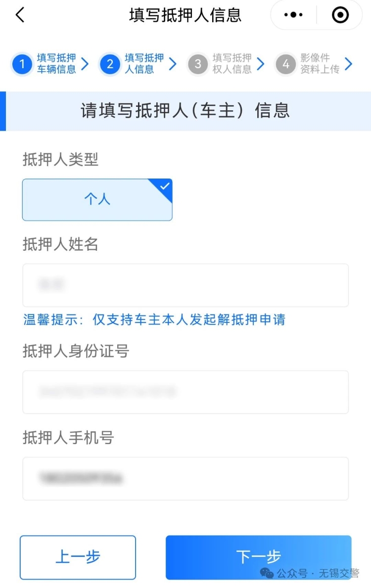Tap the step 3 number circle
This screenshot has width=371, height=588.
(198, 64)
